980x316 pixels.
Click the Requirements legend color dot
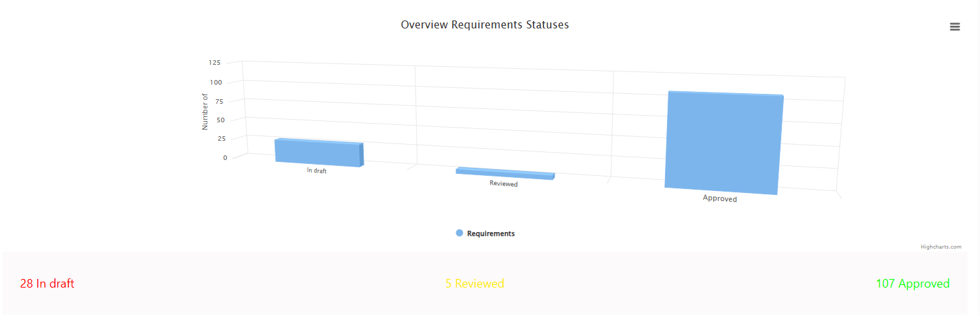[x=459, y=233]
